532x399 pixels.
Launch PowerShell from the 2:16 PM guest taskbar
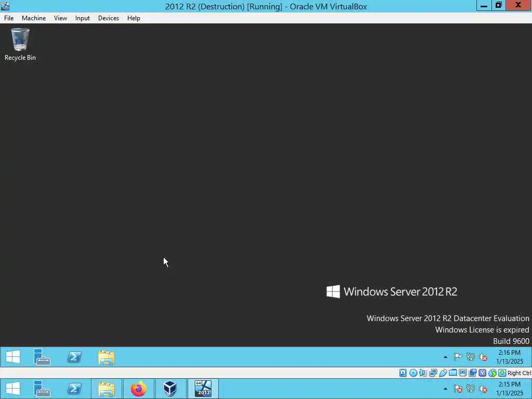click(x=74, y=357)
